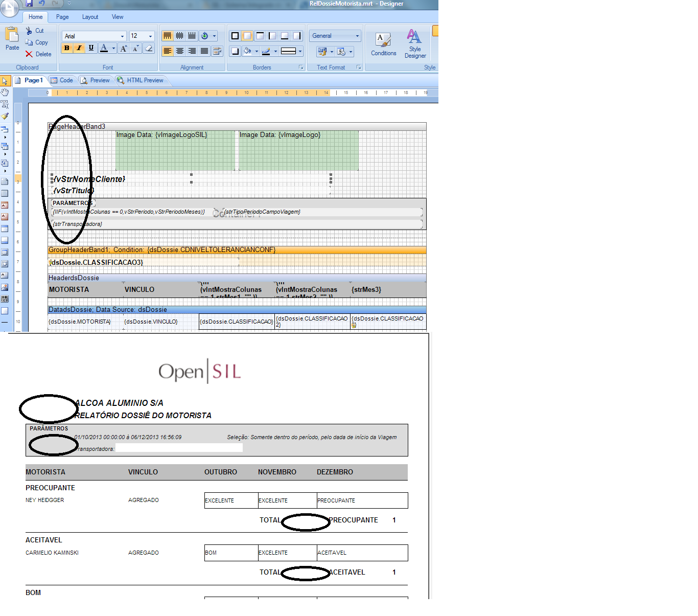Image resolution: width=698 pixels, height=616 pixels.
Task: Justify text width
Action: pyautogui.click(x=204, y=51)
